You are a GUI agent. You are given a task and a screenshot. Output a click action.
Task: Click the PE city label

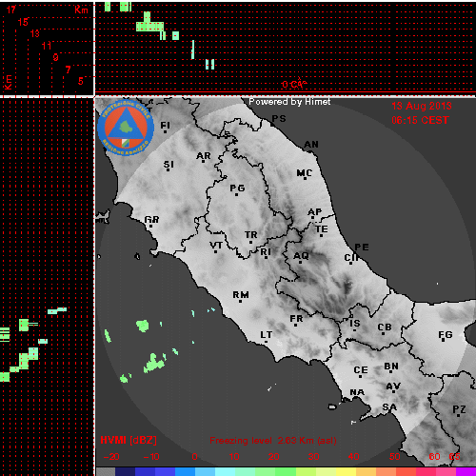pyautogui.click(x=362, y=247)
